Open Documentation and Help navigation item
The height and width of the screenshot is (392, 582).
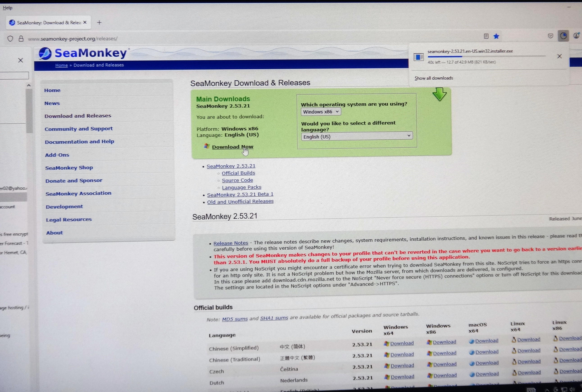click(x=80, y=141)
